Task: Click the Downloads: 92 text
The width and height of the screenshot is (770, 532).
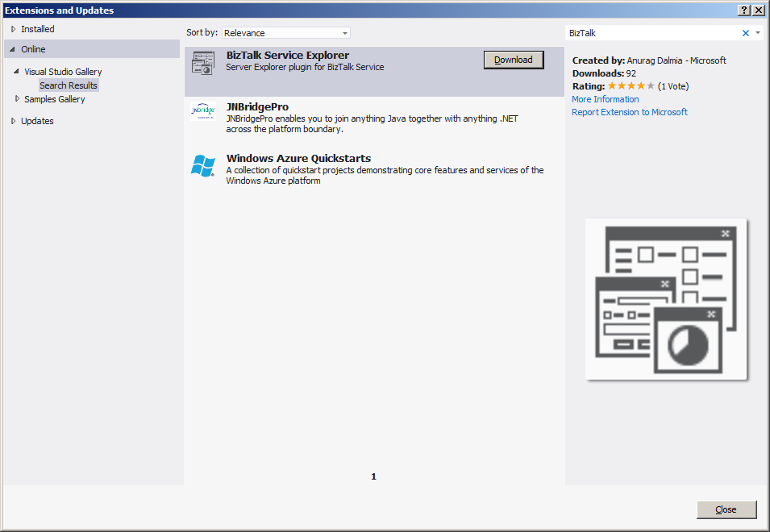Action: click(x=604, y=73)
